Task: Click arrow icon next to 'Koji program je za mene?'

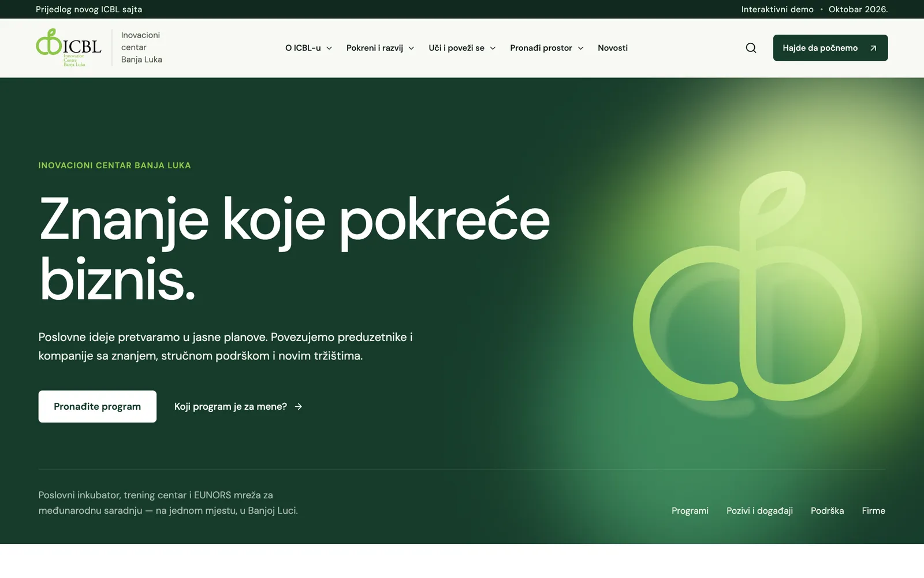Action: [299, 406]
